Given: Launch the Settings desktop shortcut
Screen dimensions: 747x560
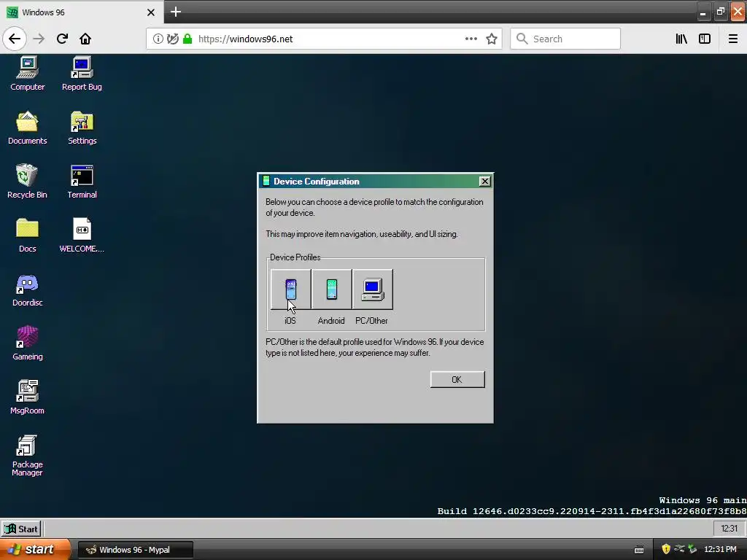Looking at the screenshot, I should point(82,127).
